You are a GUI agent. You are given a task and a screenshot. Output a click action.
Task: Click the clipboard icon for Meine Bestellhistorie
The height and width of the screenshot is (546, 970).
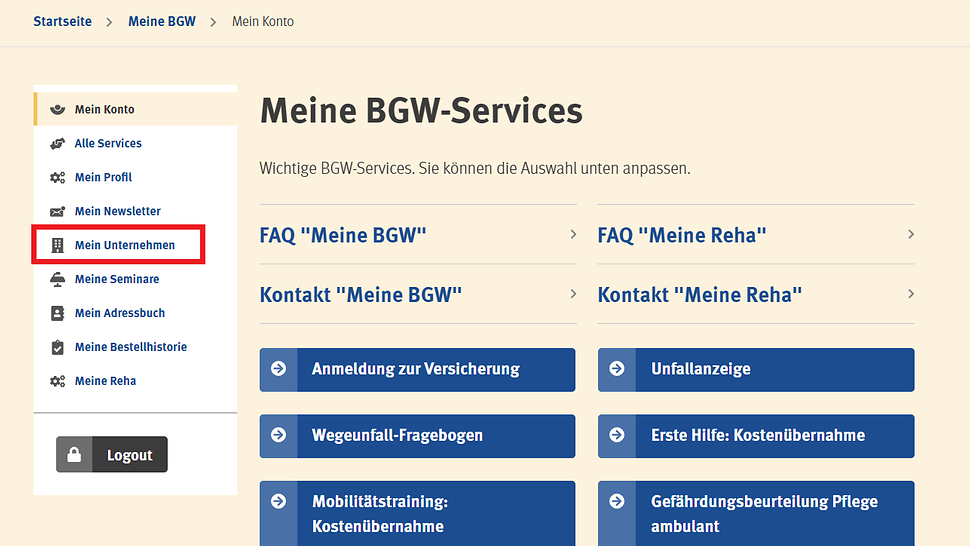pos(58,348)
